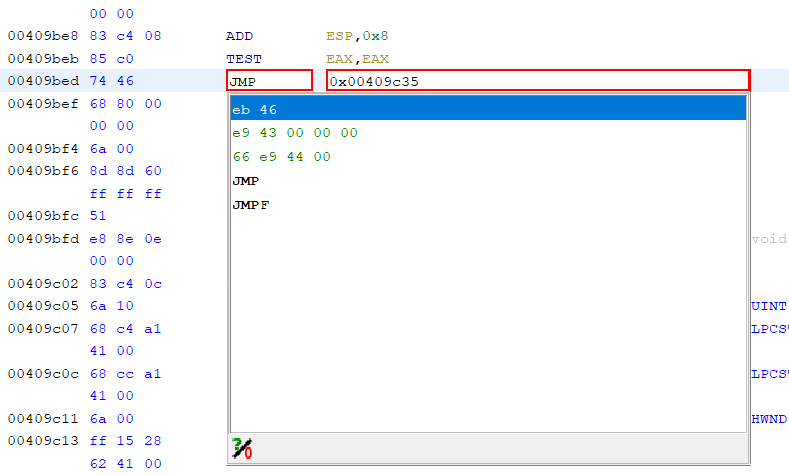Select address 00409bed on the highlighted row
The width and height of the screenshot is (789, 475).
[40, 81]
